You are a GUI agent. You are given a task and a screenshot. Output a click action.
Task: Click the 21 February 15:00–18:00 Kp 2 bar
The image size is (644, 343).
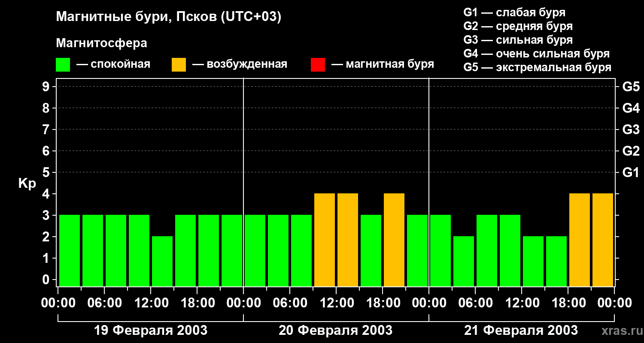(x=556, y=261)
